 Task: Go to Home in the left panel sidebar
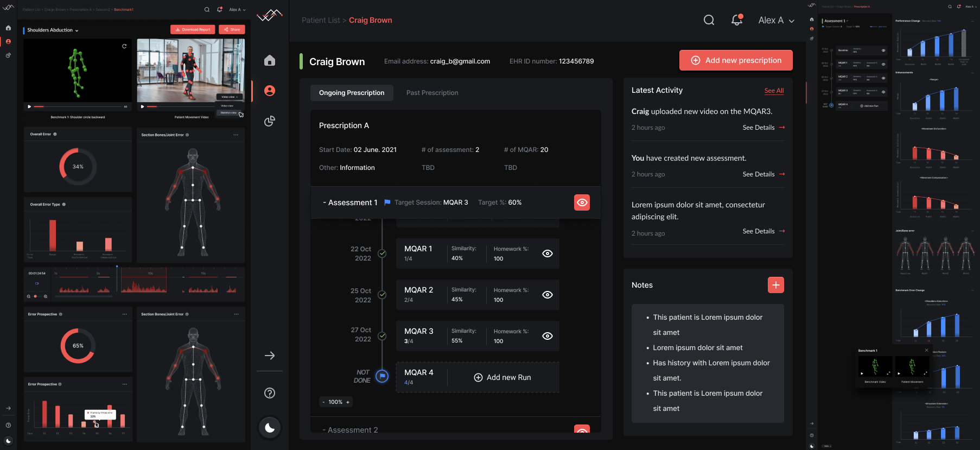(x=8, y=28)
